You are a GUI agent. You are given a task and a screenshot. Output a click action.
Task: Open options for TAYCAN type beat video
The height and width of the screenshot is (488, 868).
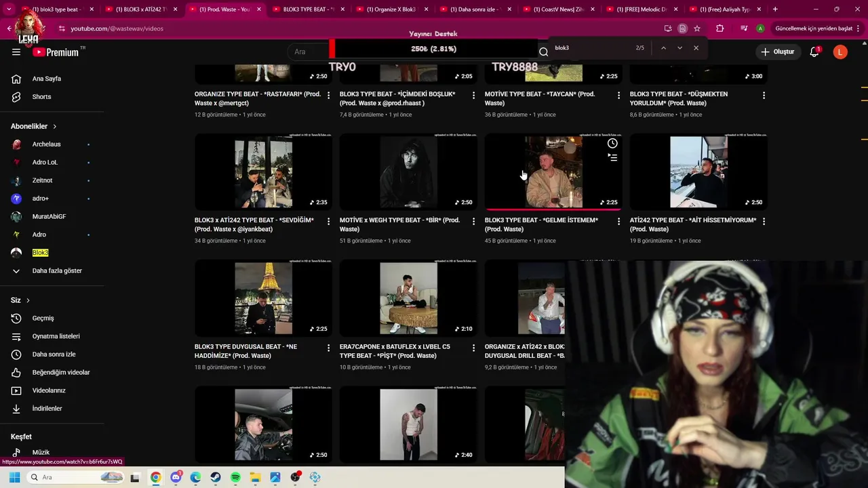[618, 96]
